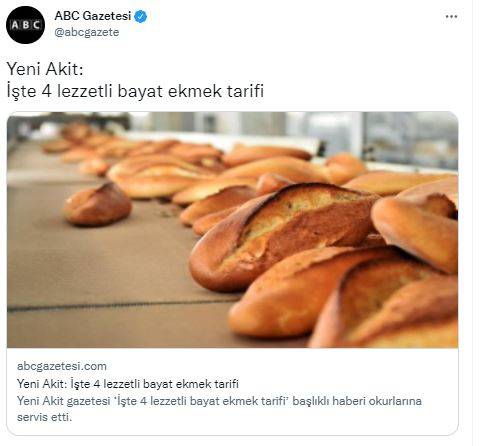Image resolution: width=482 pixels, height=446 pixels.
Task: Click the phrase 'başlıklı haberi okurlarına' in card
Action: [x=357, y=401]
